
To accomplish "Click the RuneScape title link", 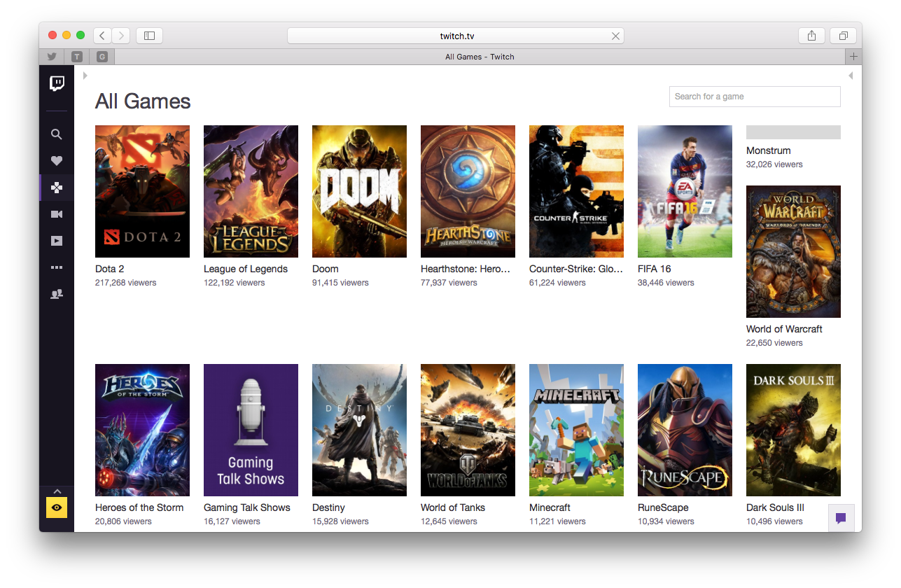I will 663,507.
